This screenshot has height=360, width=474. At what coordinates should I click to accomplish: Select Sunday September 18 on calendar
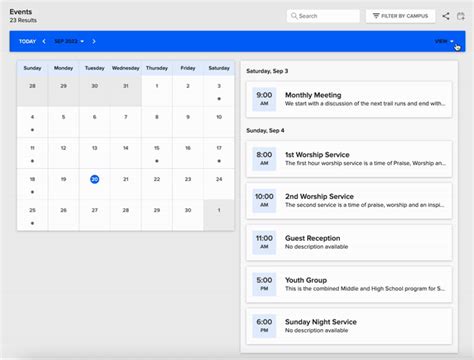pos(32,184)
